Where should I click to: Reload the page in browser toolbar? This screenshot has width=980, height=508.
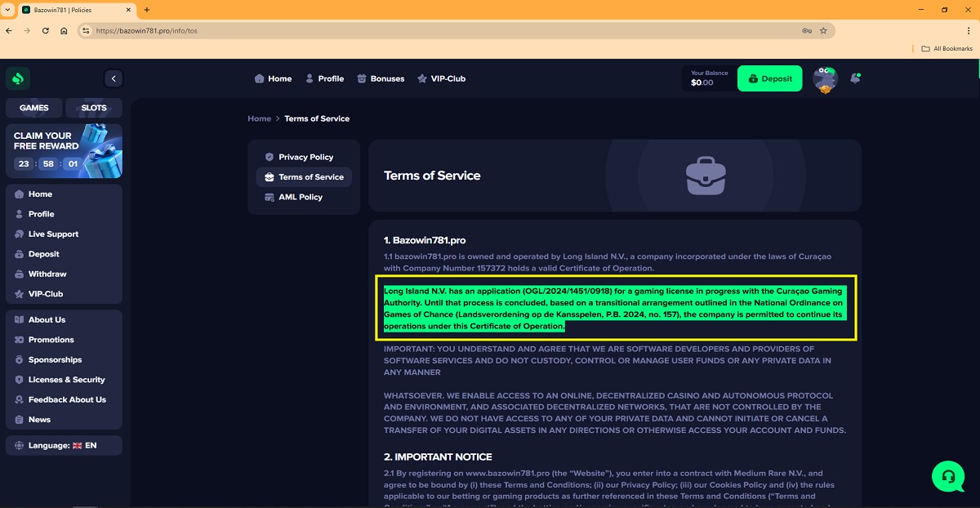point(45,31)
